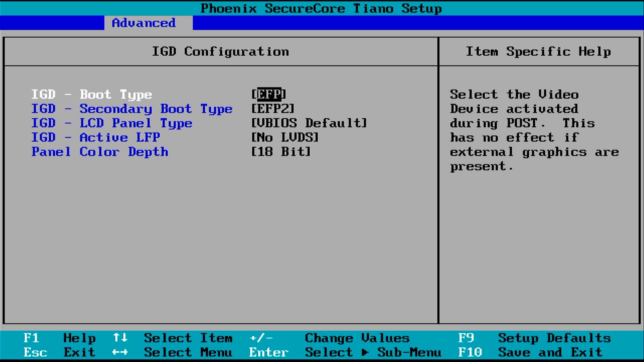Select IGD - LCD Panel Type option
Viewport: 644px width, 362px height.
112,123
